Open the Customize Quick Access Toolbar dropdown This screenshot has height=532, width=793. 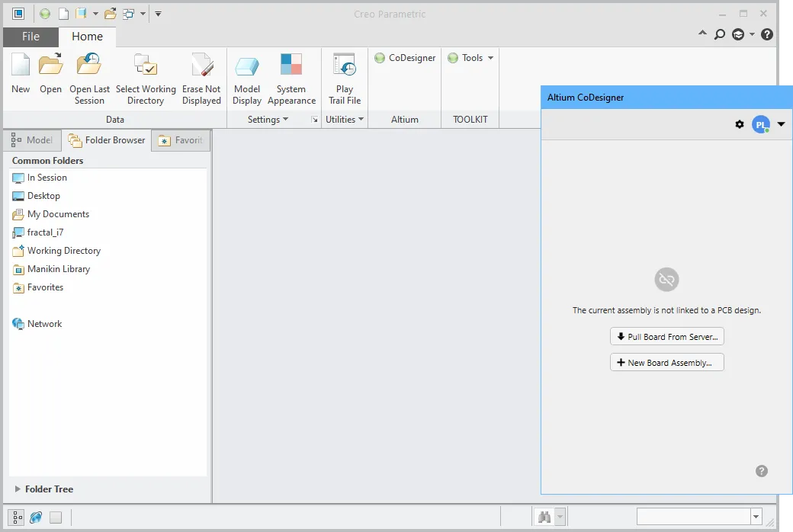pyautogui.click(x=159, y=14)
